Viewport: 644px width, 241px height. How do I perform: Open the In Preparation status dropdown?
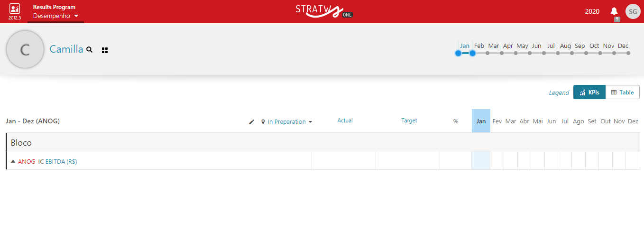point(287,122)
